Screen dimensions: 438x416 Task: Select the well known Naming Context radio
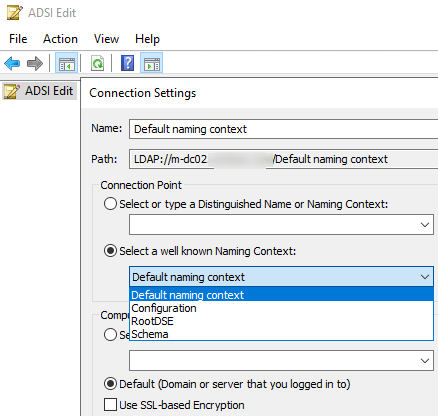(110, 251)
